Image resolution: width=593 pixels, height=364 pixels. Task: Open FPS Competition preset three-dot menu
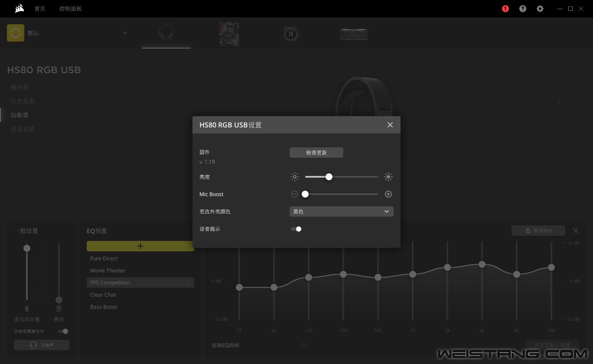(x=188, y=283)
